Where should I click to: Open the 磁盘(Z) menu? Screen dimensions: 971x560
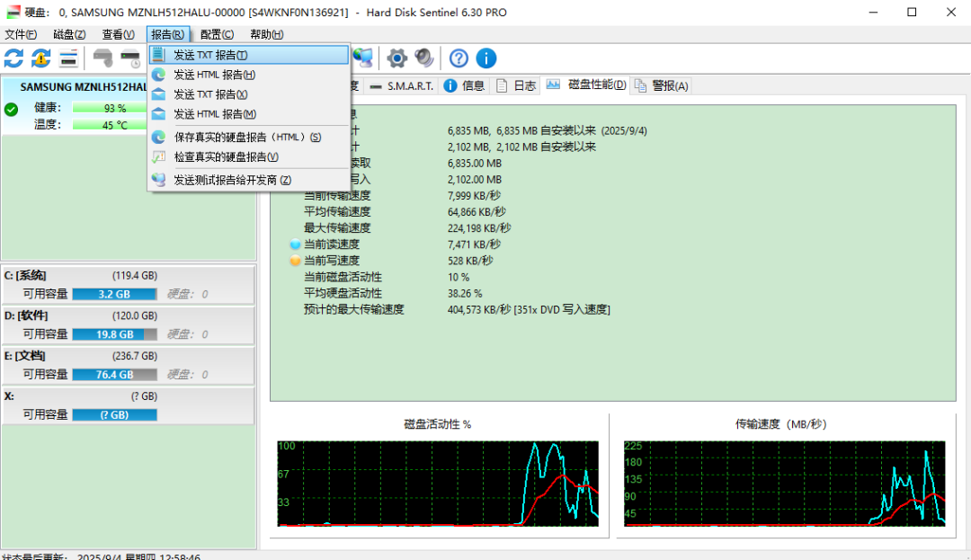click(x=69, y=35)
